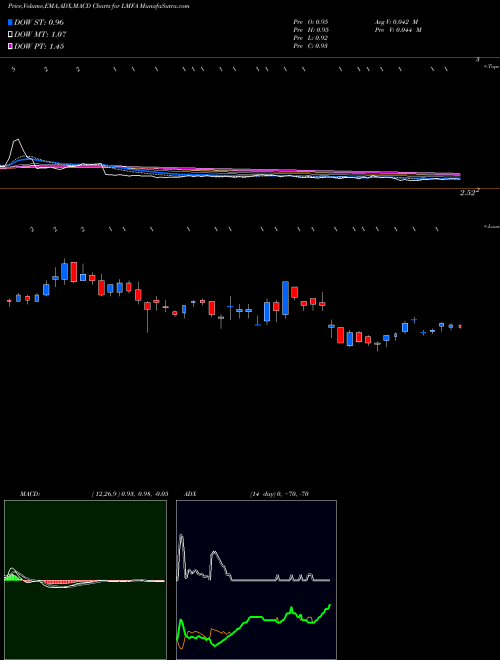Image resolution: width=500 pixels, height=660 pixels.
Task: Select the 'Pre L: 0.92' low value
Action: click(311, 38)
